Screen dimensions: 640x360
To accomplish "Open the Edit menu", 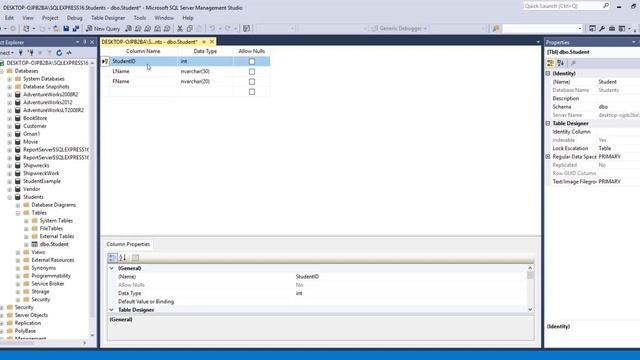I will coord(9,18).
